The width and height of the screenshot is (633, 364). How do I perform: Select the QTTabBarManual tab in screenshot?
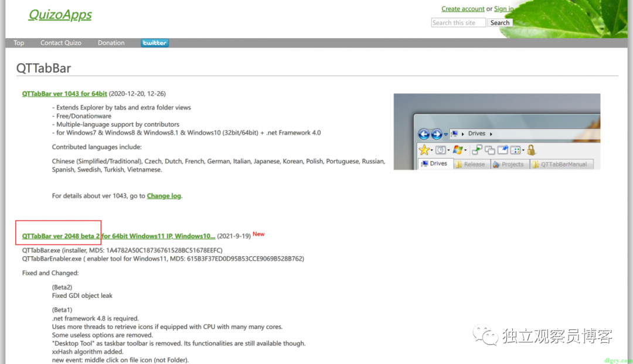(x=560, y=164)
